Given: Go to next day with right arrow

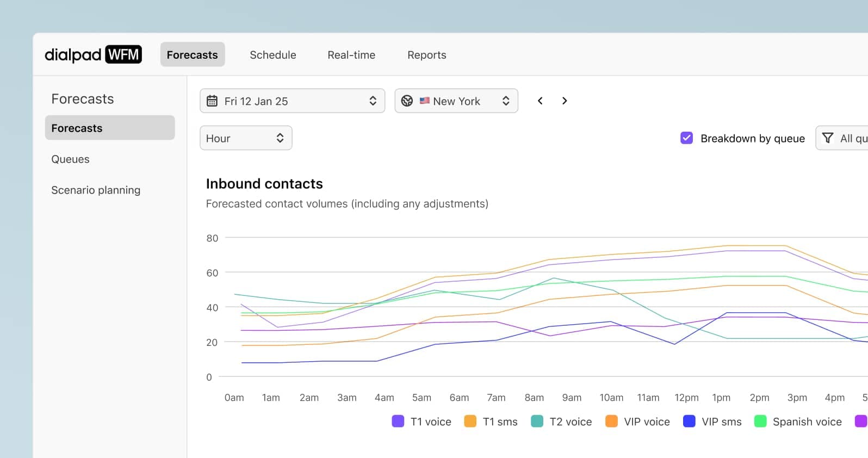Looking at the screenshot, I should [565, 101].
